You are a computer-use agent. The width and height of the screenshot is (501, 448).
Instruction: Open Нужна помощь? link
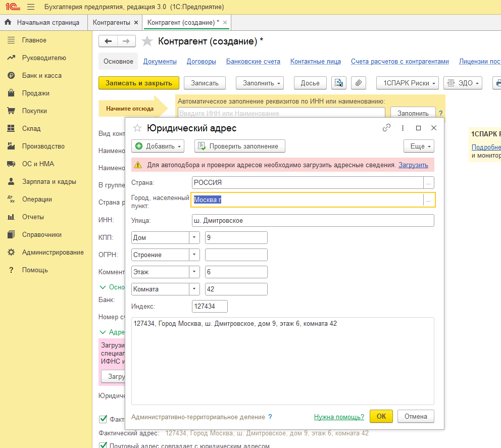pos(339,417)
